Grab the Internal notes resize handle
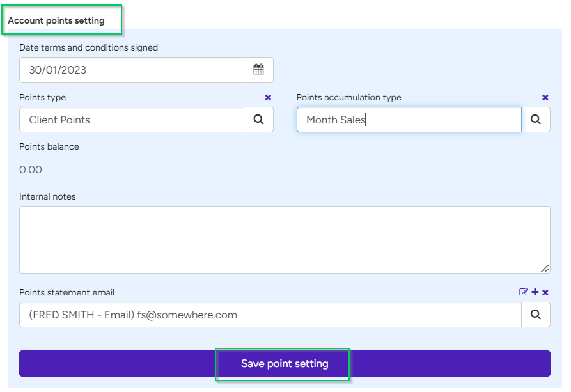 click(545, 269)
